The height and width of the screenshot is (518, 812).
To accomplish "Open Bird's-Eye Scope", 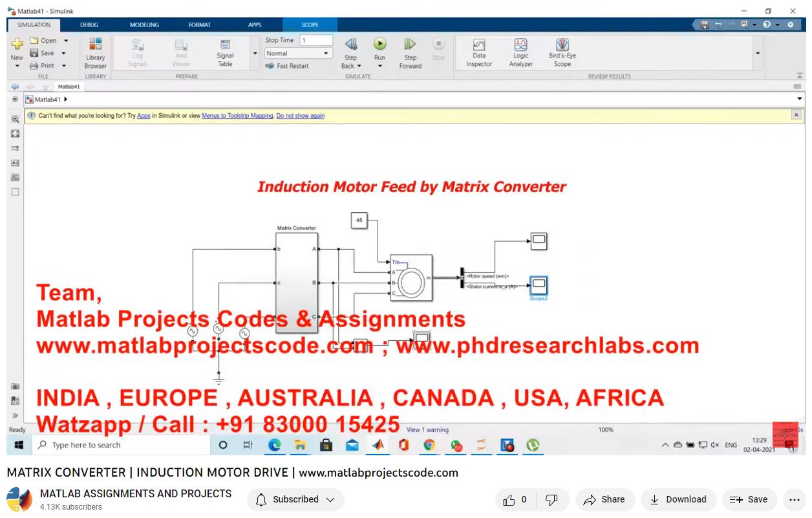I will [562, 53].
